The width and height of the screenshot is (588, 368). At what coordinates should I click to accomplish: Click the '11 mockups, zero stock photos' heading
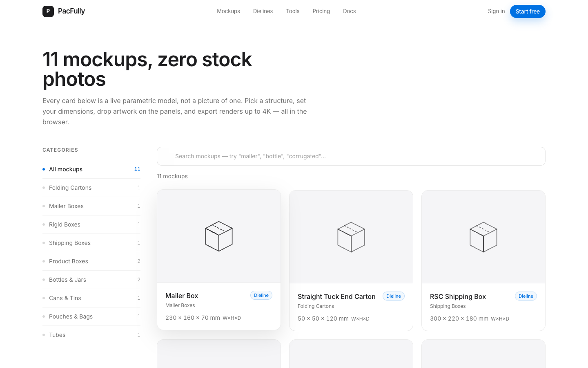[147, 69]
